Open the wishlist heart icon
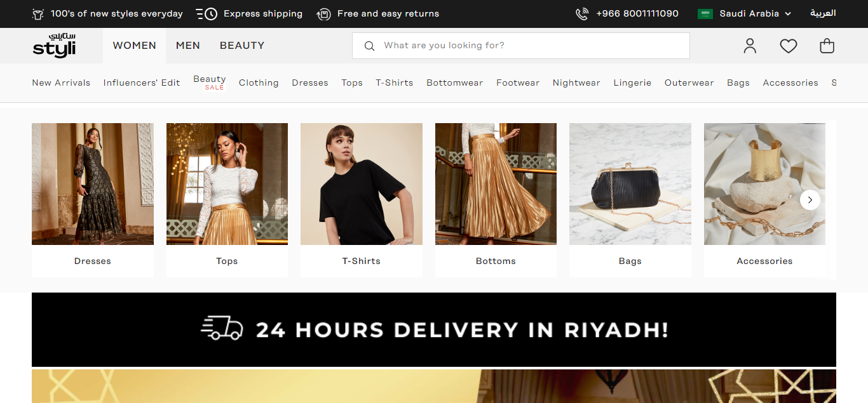Viewport: 868px width, 403px height. coord(788,46)
